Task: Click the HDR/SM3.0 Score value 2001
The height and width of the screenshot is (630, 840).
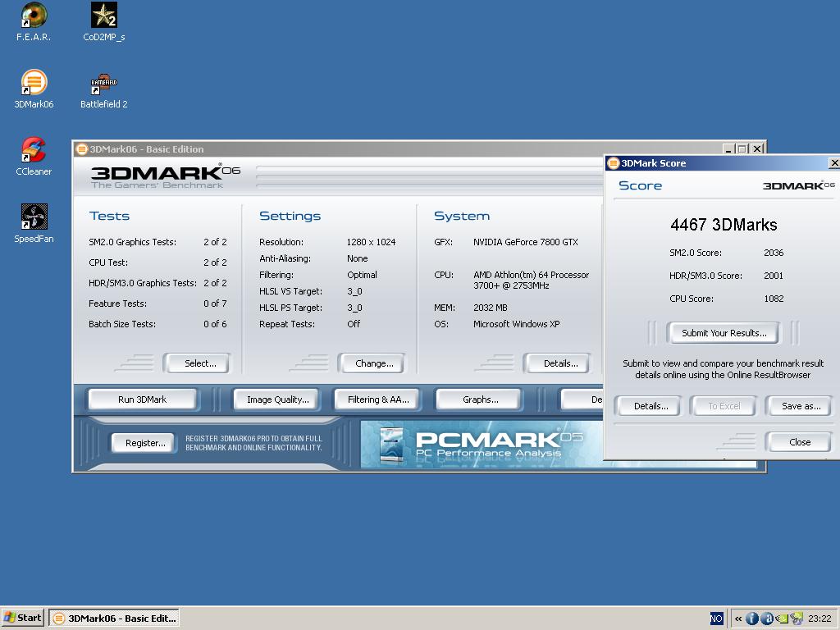Action: click(x=774, y=276)
